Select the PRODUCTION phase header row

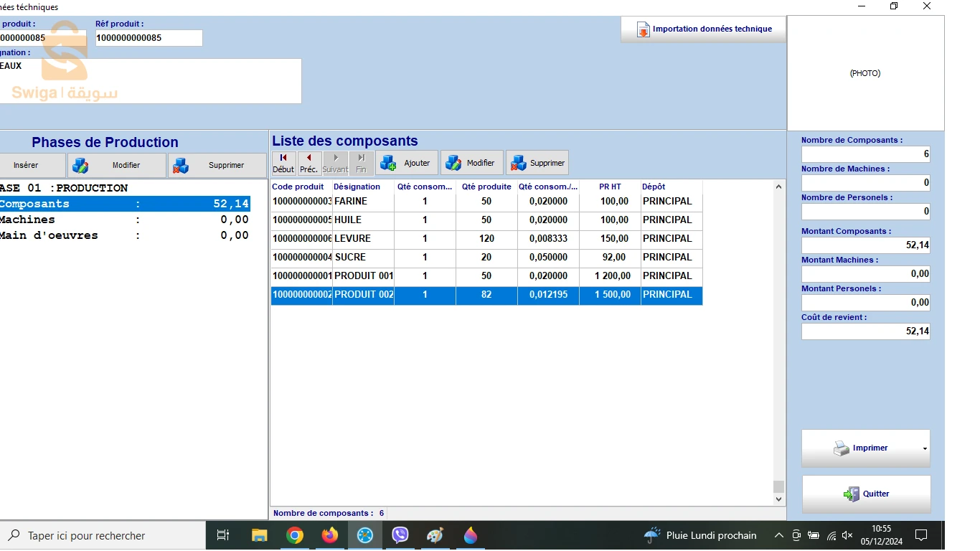125,188
